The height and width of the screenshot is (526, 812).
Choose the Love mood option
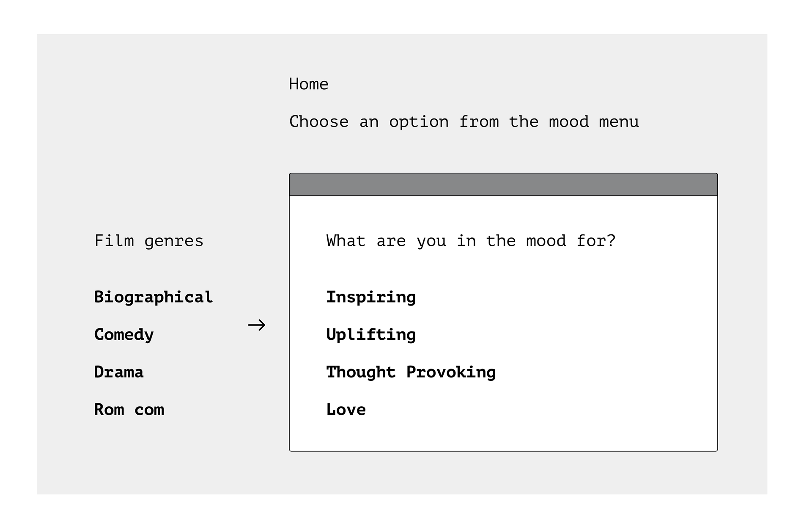pyautogui.click(x=346, y=410)
